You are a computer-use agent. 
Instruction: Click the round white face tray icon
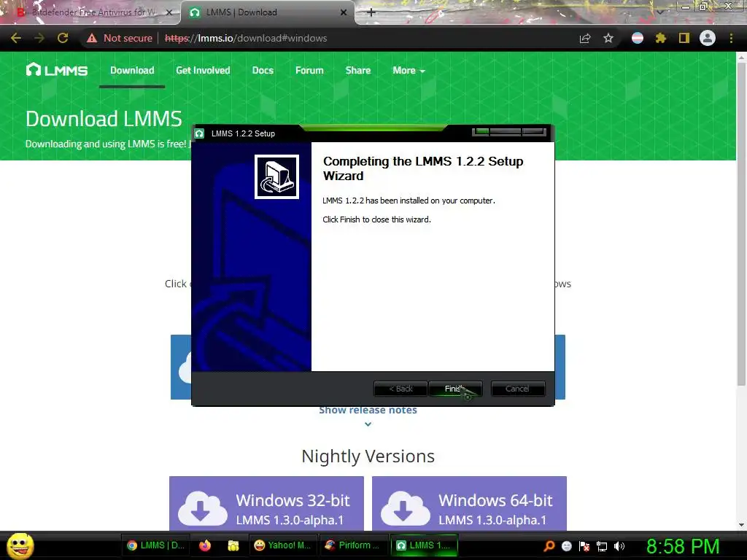point(566,545)
